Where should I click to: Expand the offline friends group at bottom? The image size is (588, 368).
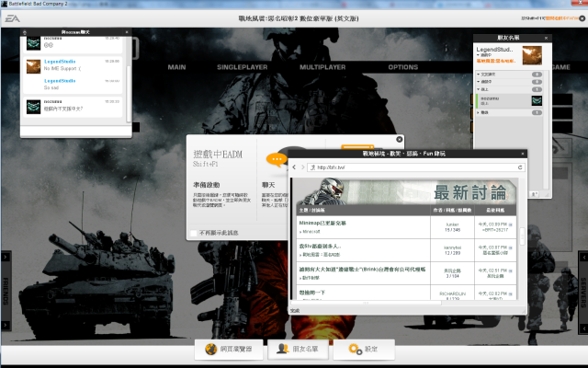point(477,111)
